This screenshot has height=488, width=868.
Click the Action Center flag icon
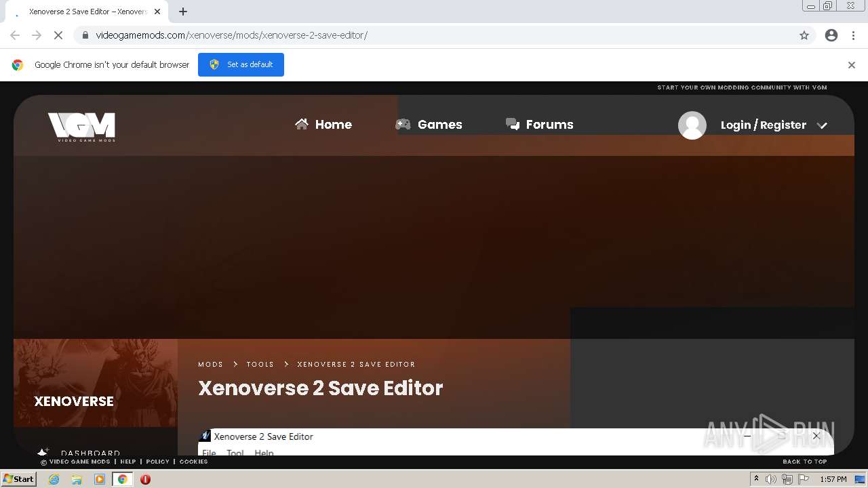[x=804, y=479]
